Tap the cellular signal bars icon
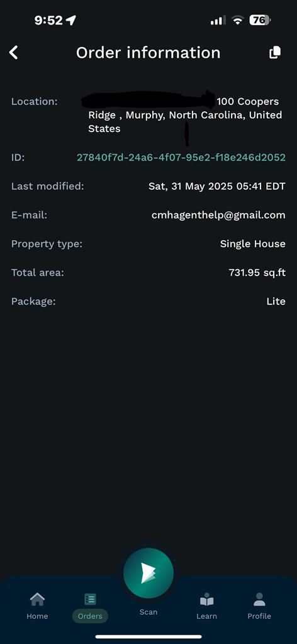 (217, 20)
